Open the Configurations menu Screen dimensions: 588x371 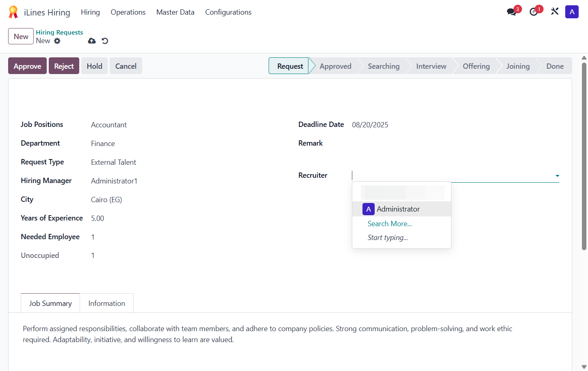click(x=228, y=12)
